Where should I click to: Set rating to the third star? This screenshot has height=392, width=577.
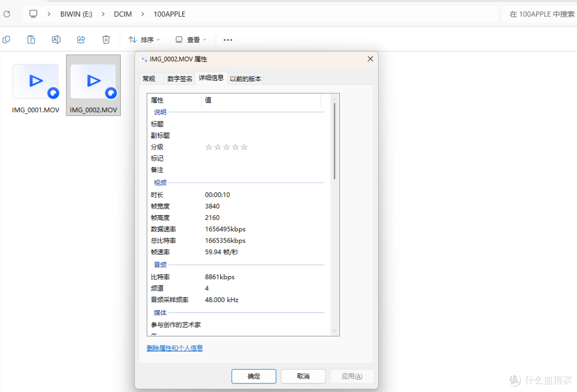coord(227,147)
